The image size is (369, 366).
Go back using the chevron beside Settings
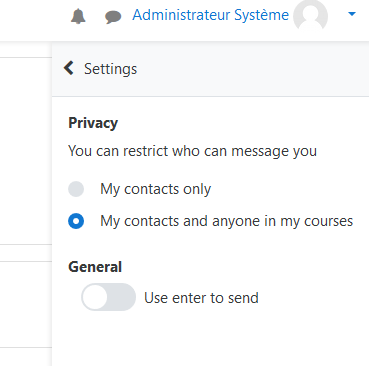coord(69,68)
